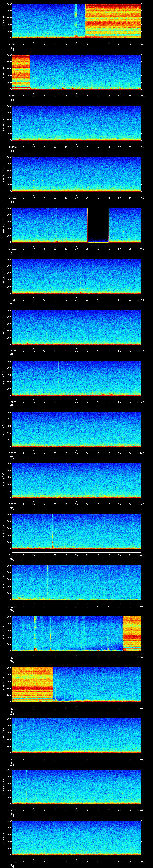Click the 5:29:00 start time label
The height and width of the screenshot is (868, 153).
point(12,810)
